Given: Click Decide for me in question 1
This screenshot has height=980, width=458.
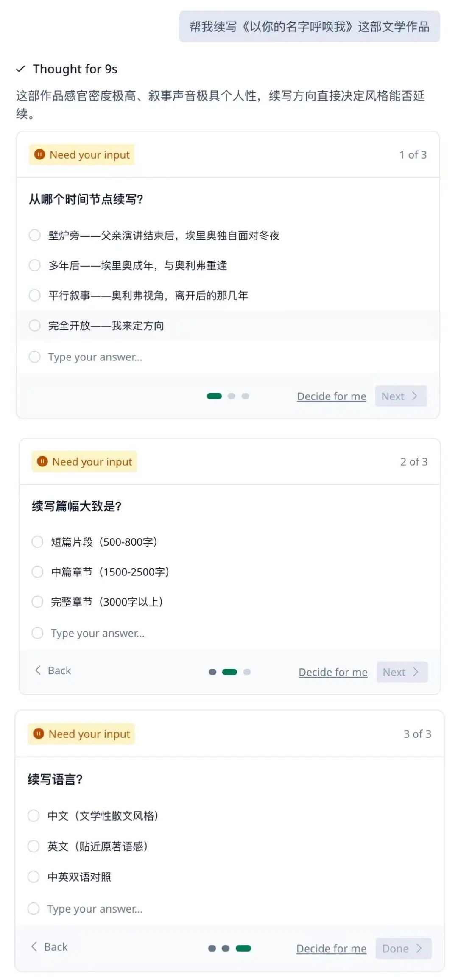Looking at the screenshot, I should [x=331, y=396].
